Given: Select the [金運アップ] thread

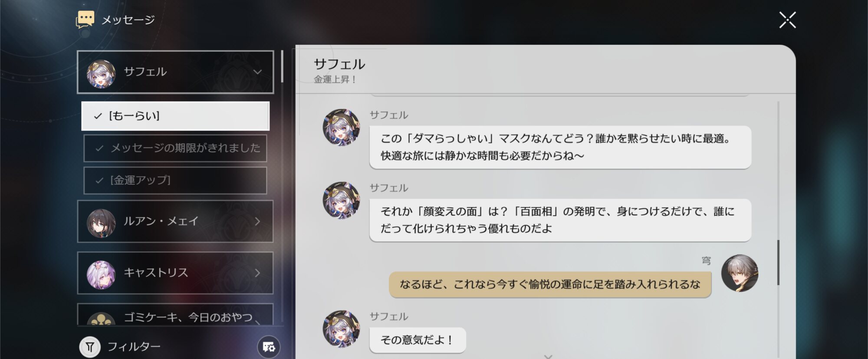Looking at the screenshot, I should 175,180.
